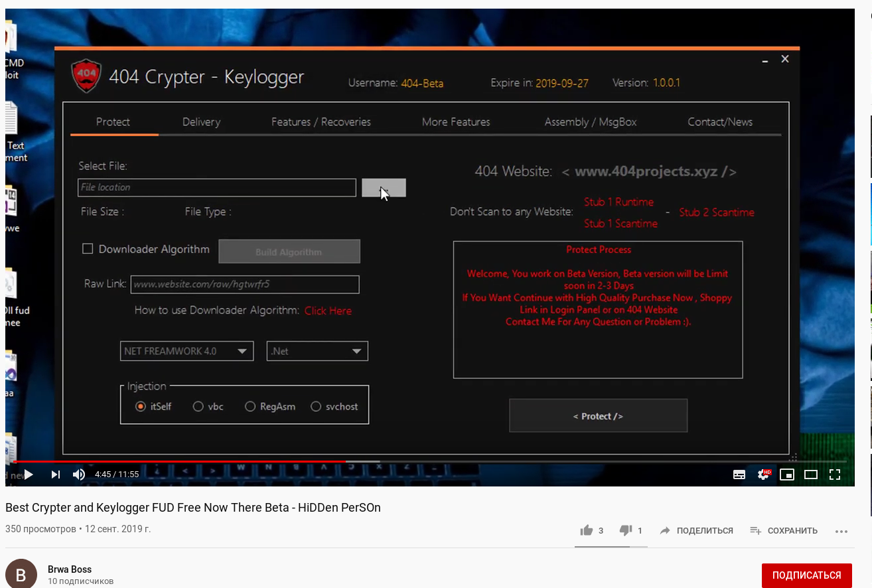The height and width of the screenshot is (588, 872).
Task: Save the video using СОХРАНИТЬ
Action: click(784, 530)
